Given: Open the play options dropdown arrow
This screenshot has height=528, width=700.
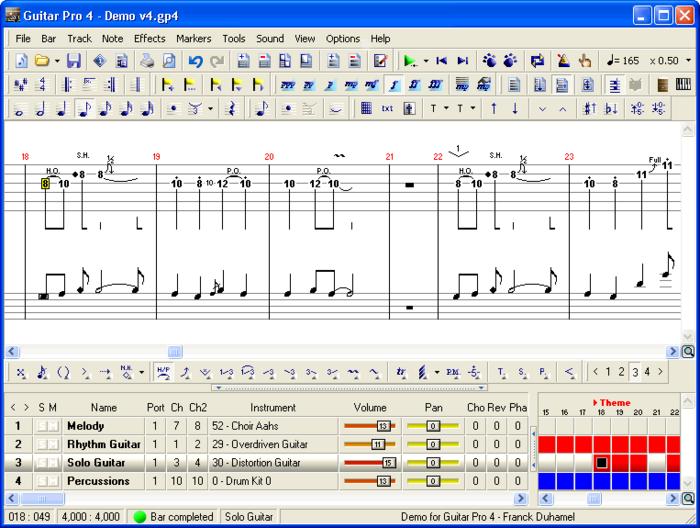Looking at the screenshot, I should (426, 61).
